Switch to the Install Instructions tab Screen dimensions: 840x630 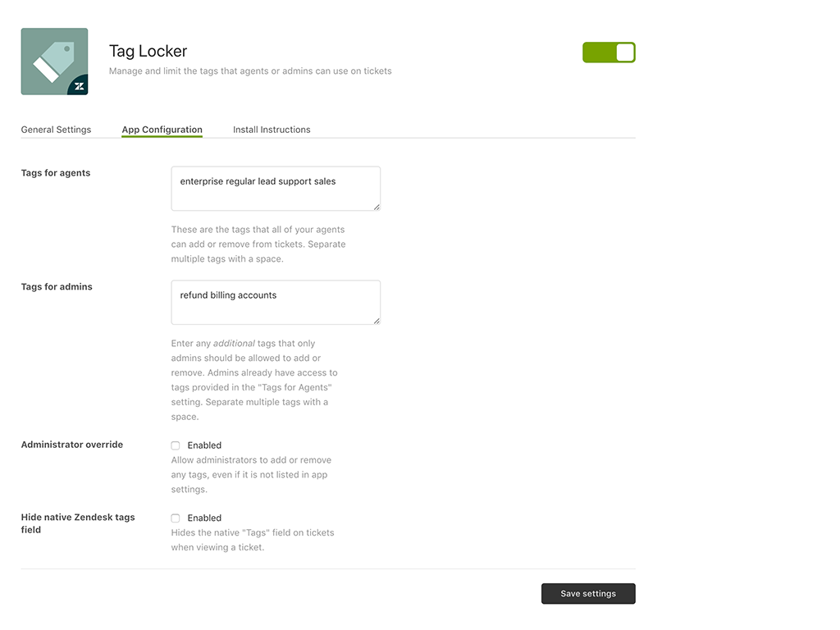(272, 130)
